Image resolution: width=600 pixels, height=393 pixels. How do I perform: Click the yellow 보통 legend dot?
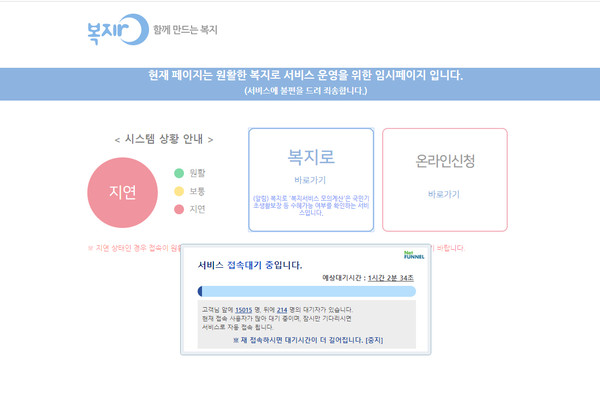pos(179,191)
